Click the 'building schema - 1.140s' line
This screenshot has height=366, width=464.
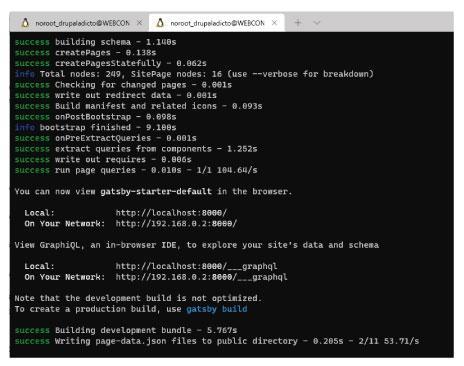(x=95, y=42)
